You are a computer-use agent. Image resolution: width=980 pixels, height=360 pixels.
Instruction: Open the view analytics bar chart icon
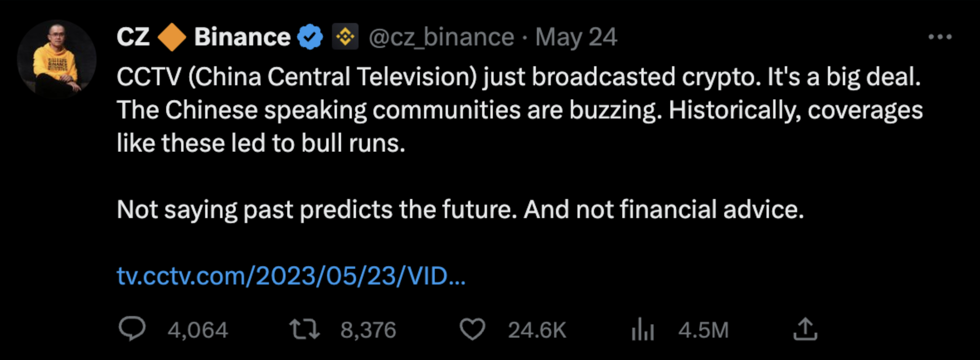pos(643,329)
